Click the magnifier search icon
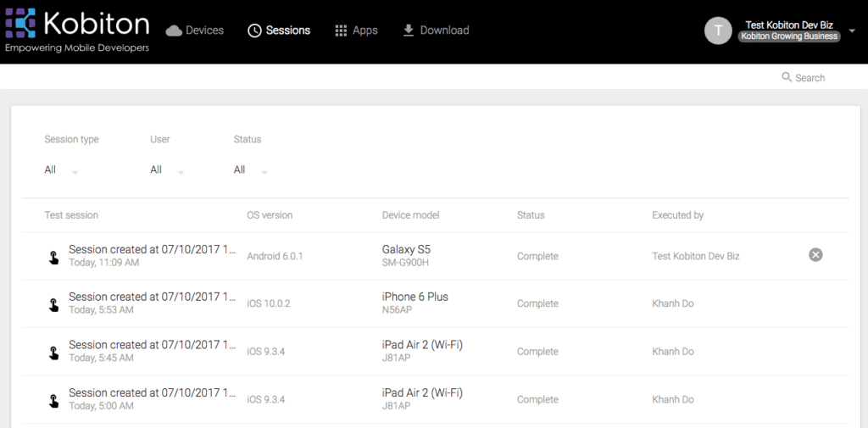The height and width of the screenshot is (428, 868). pos(787,77)
